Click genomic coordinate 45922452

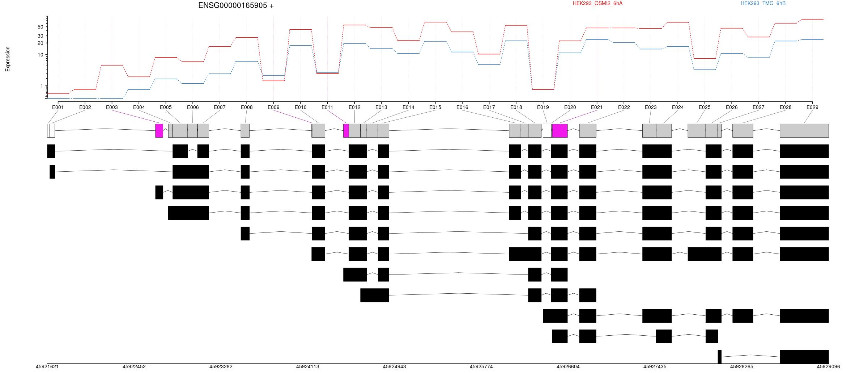pyautogui.click(x=134, y=366)
